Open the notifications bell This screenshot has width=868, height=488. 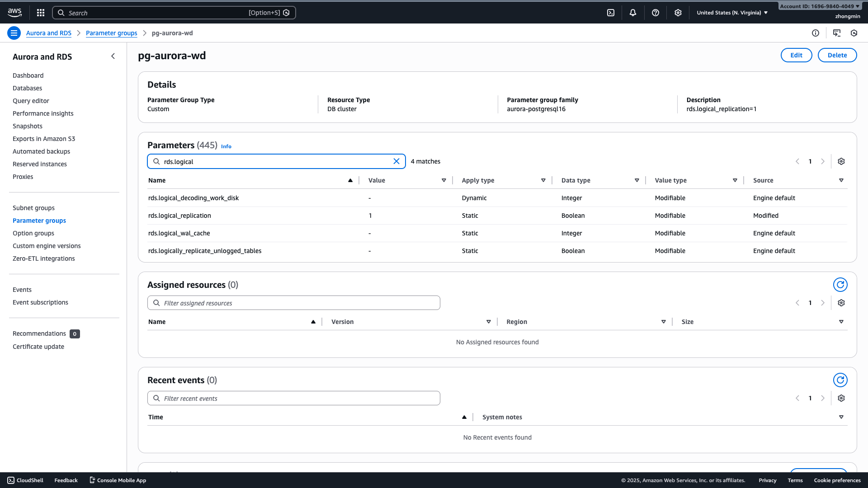(x=633, y=13)
